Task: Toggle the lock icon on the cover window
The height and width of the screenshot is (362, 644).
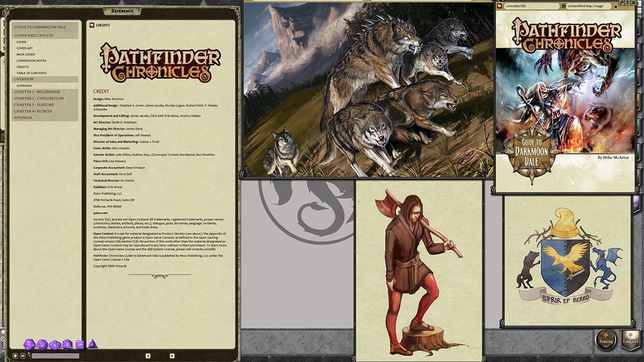Action: point(615,7)
